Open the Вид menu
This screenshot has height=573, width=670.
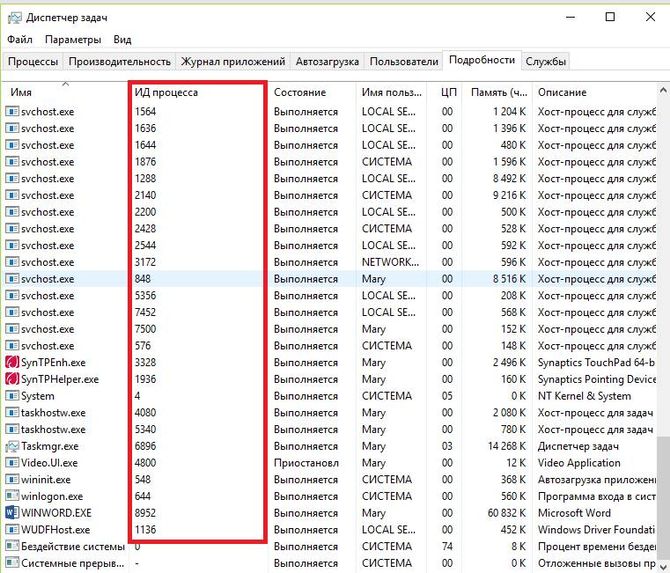(122, 40)
